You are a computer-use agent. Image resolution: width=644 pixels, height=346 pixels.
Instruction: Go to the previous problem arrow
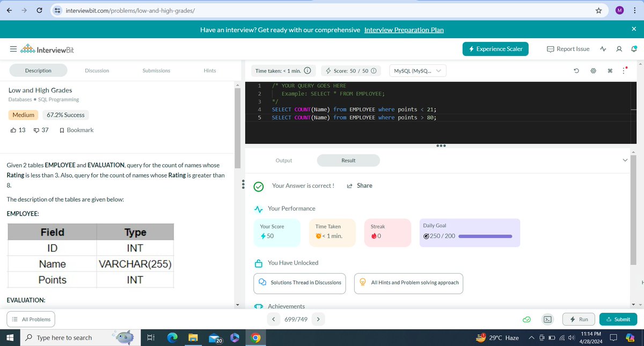point(273,319)
